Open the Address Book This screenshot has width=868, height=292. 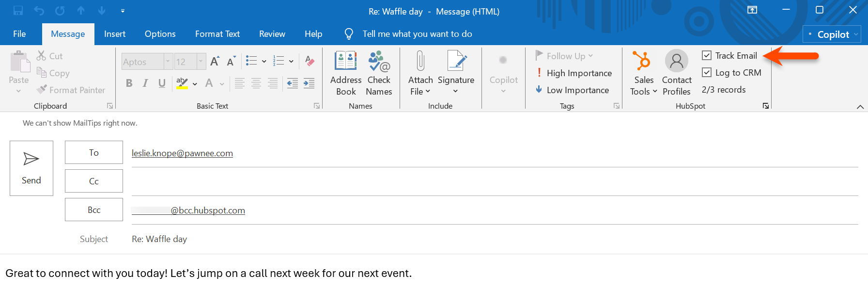click(346, 73)
